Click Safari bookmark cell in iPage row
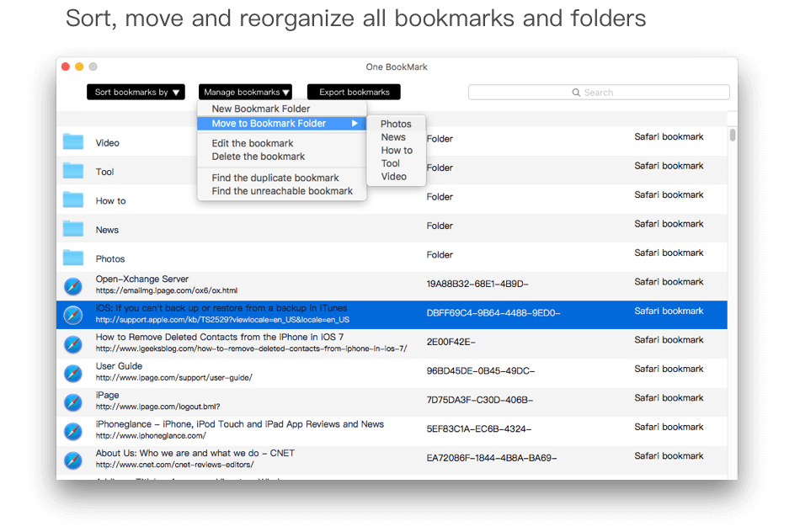This screenshot has height=532, width=800. pos(669,398)
